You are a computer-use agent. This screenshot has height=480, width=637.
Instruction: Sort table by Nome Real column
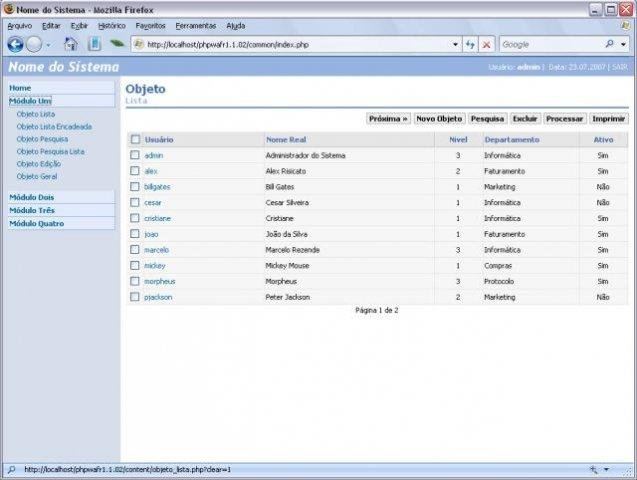(x=286, y=140)
